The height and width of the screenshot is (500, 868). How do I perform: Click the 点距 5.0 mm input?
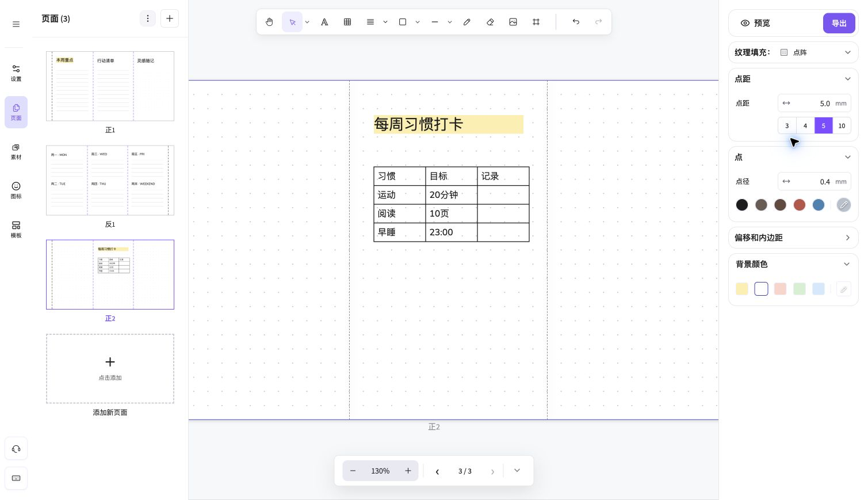pyautogui.click(x=815, y=103)
